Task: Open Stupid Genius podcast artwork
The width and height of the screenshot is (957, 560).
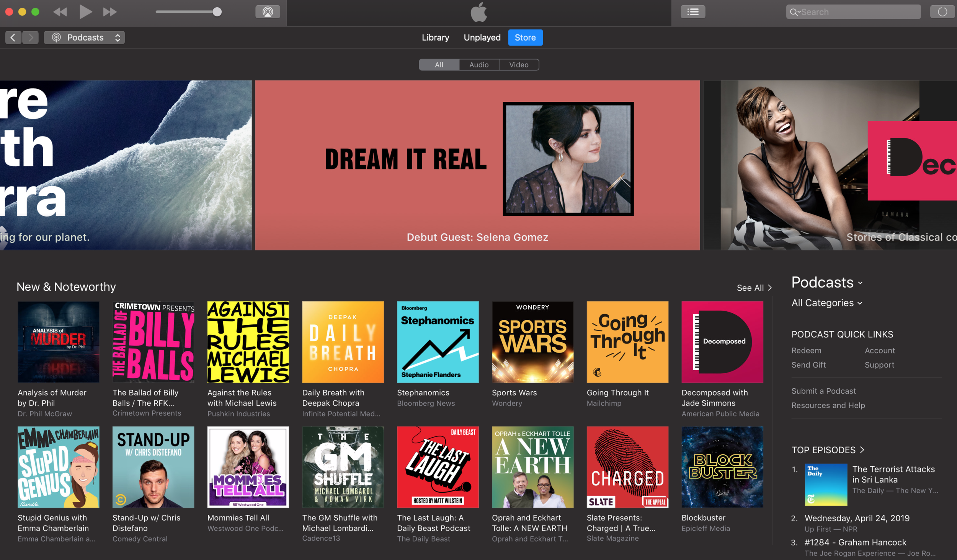Action: pyautogui.click(x=58, y=467)
